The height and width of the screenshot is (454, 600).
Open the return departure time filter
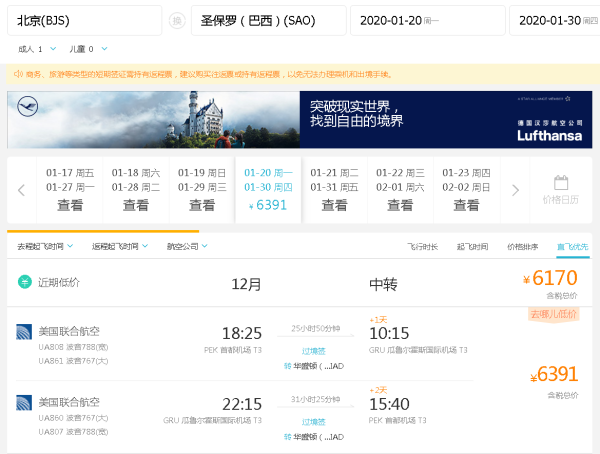point(119,246)
